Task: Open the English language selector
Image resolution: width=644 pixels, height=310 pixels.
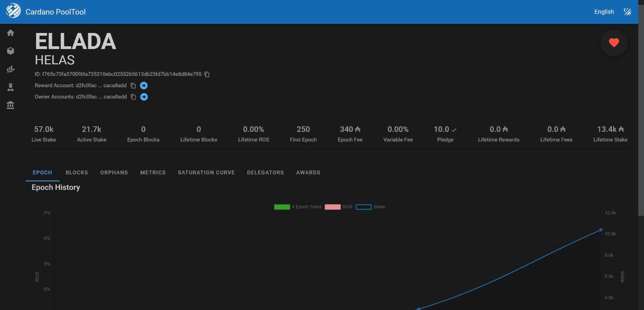Action: click(x=604, y=12)
